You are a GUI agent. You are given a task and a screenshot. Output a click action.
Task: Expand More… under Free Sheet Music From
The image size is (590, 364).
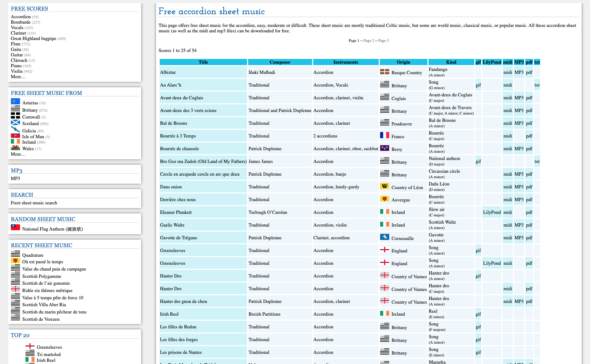point(18,154)
